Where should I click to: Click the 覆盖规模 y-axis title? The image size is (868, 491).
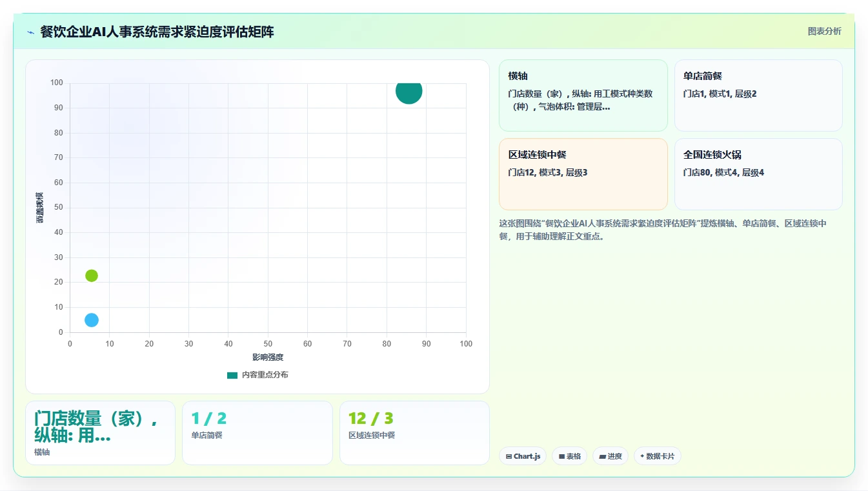pos(40,208)
